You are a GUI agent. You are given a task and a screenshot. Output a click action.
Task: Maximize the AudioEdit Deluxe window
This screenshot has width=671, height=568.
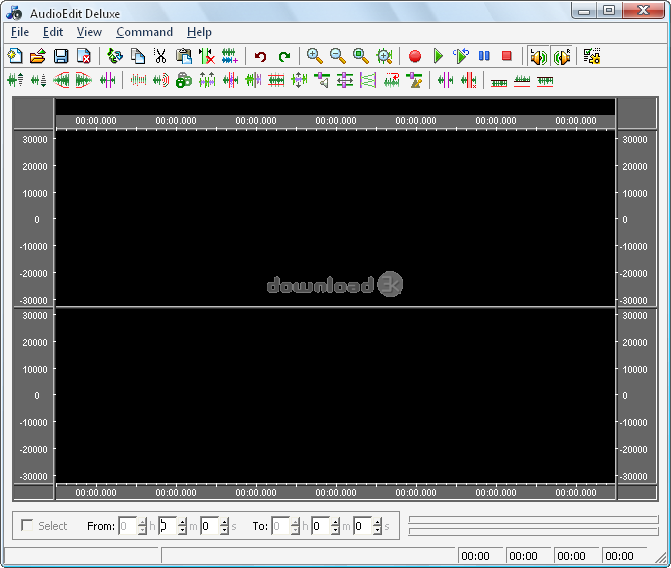pos(609,10)
